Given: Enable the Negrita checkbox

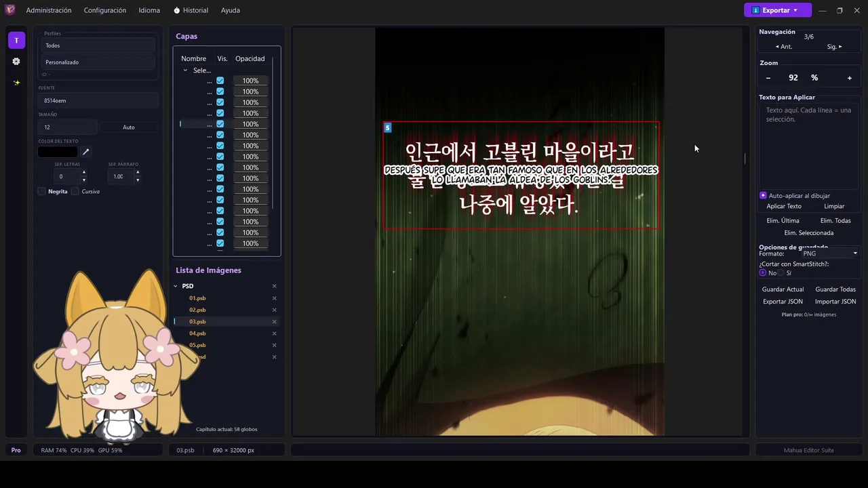Looking at the screenshot, I should (x=42, y=191).
